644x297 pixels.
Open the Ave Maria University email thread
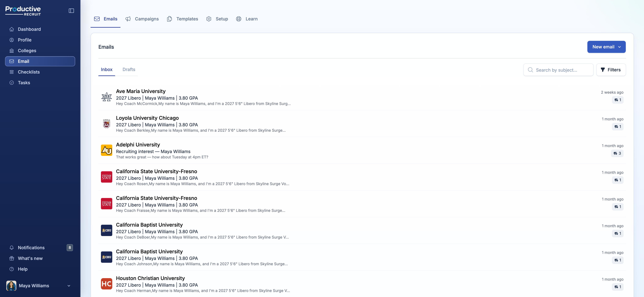pos(362,97)
